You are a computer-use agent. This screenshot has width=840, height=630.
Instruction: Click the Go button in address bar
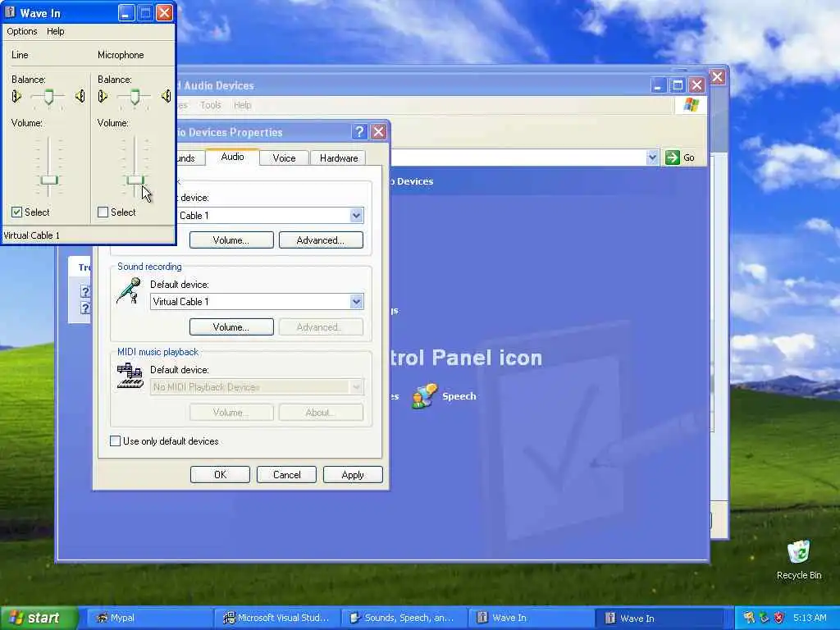(680, 157)
